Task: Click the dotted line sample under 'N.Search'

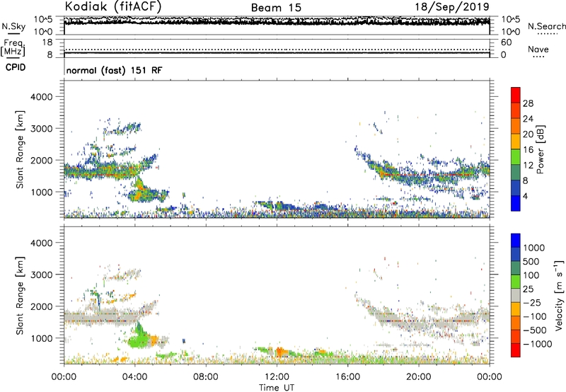Action: [547, 34]
